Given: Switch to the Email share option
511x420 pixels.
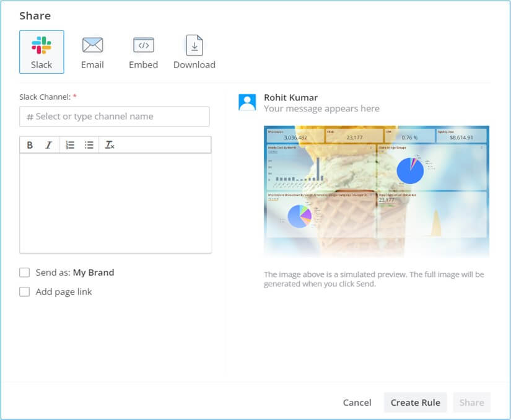Looking at the screenshot, I should tap(92, 52).
